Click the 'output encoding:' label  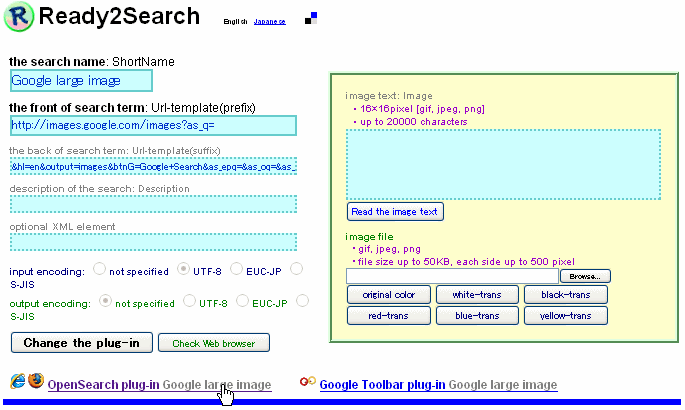50,303
